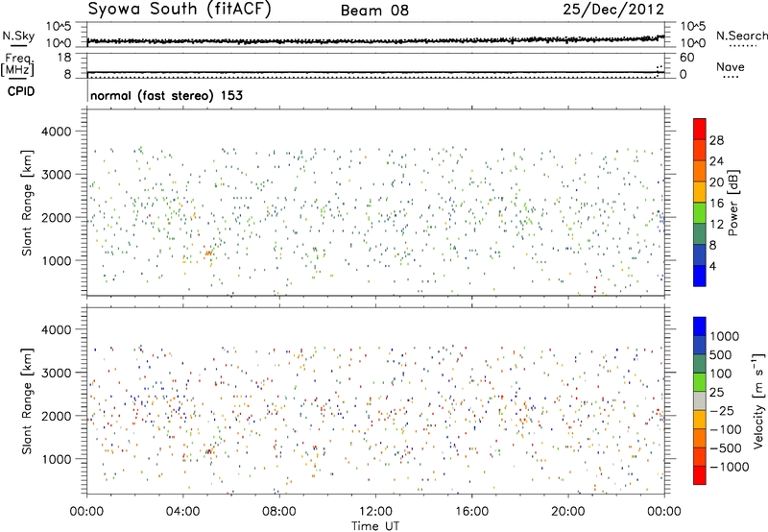Viewport: 768px width, 532px height.
Task: Select green Velocity segment between 25 and 100
Action: (700, 382)
